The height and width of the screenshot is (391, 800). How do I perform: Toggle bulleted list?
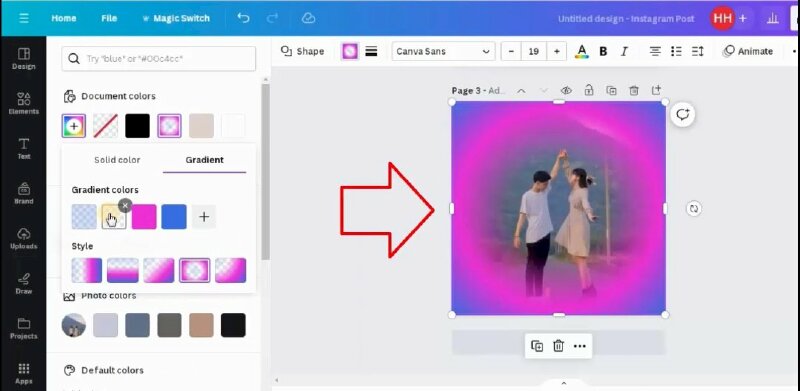pyautogui.click(x=676, y=51)
